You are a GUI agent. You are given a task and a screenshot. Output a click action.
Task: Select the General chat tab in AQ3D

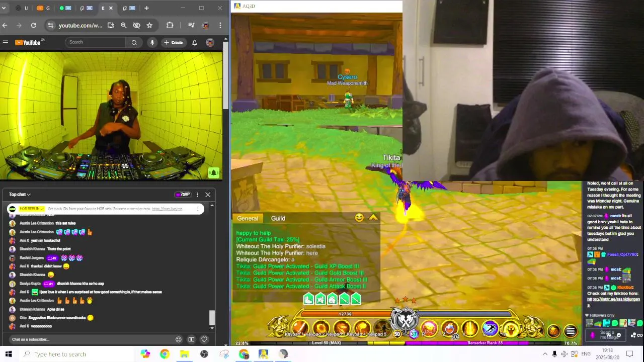[248, 218]
